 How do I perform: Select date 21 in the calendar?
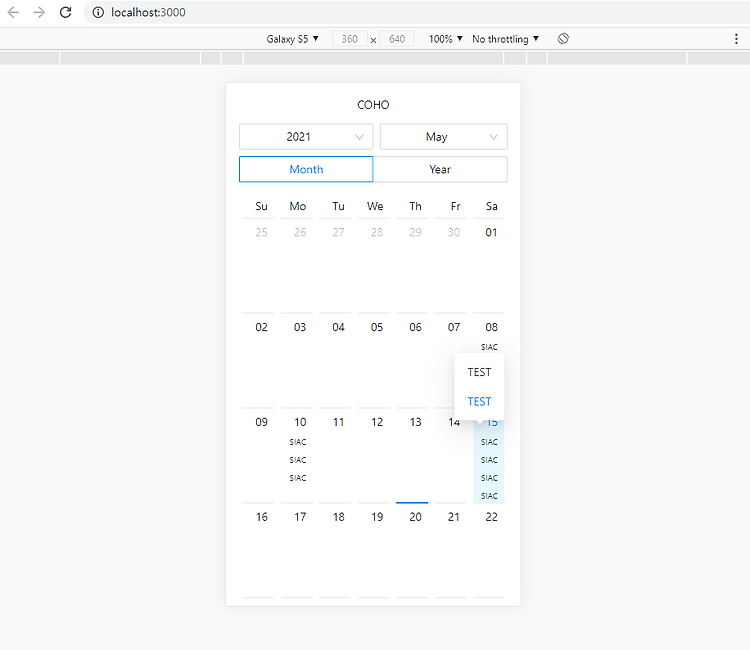(454, 517)
